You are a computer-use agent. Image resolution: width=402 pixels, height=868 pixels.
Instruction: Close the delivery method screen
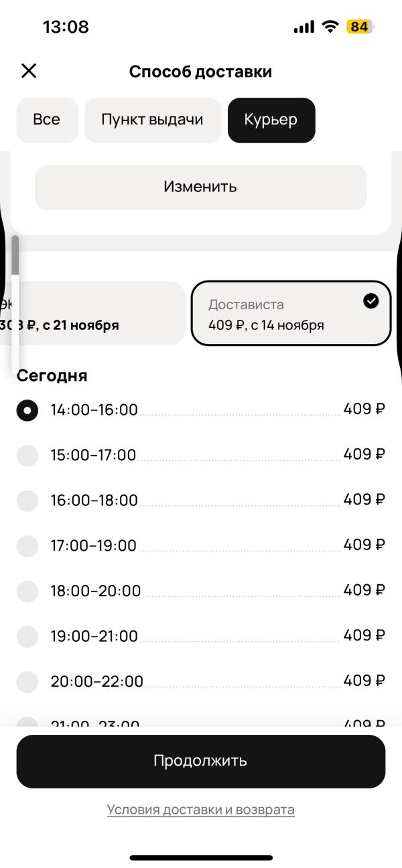coord(29,71)
